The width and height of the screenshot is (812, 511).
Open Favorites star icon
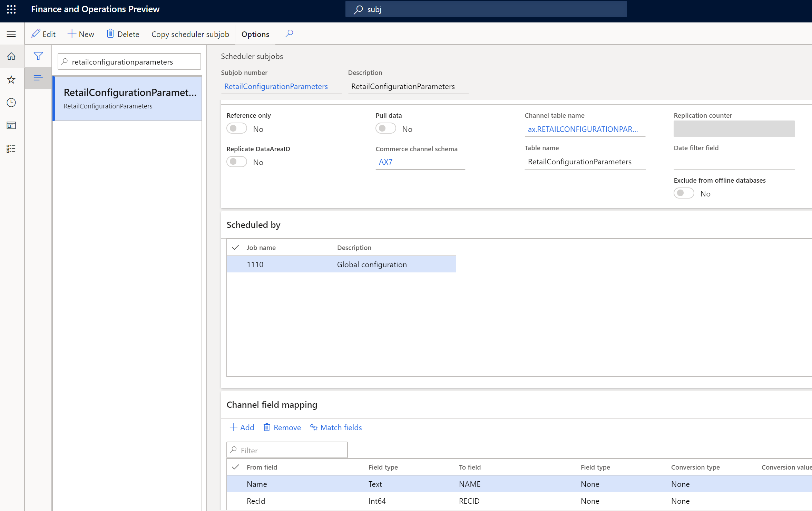(x=11, y=79)
